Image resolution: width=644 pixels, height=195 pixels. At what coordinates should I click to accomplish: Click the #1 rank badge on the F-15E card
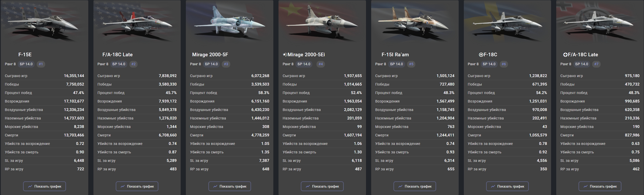[x=41, y=64]
